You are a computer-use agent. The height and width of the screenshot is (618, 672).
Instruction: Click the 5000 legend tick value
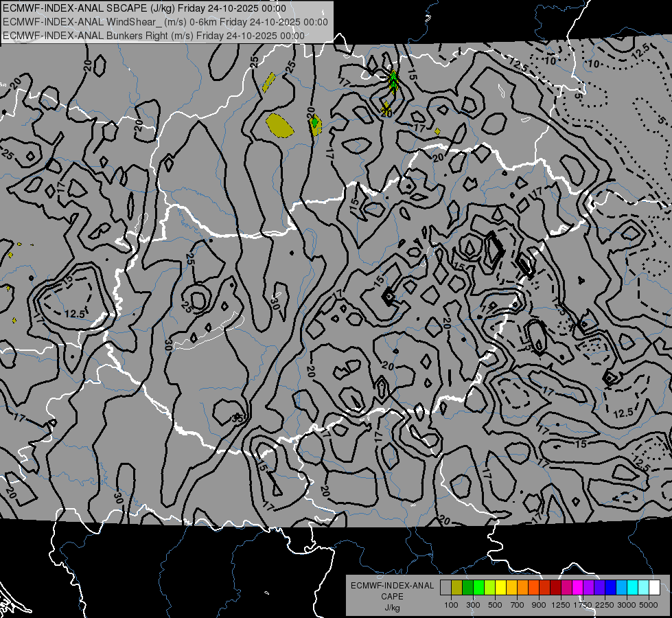coord(649,605)
